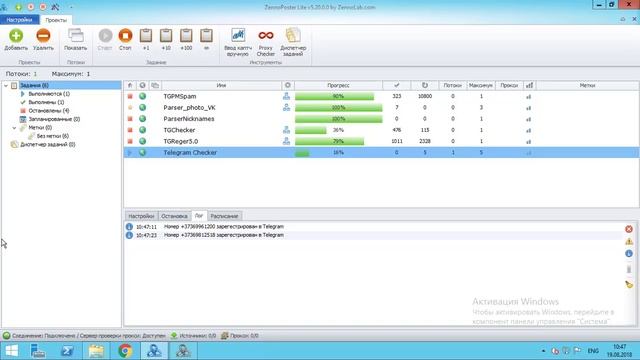The width and height of the screenshot is (640, 360).
Task: Sort by the Прокси column header
Action: click(509, 85)
